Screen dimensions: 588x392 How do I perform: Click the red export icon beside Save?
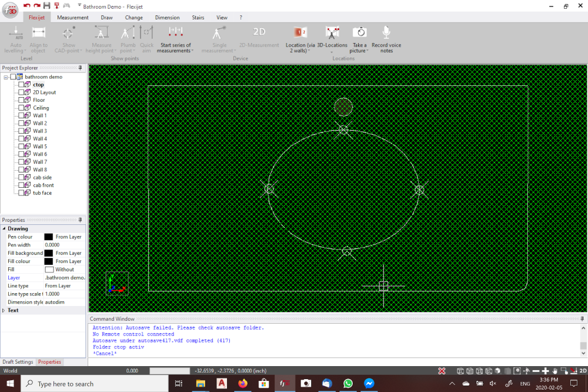click(x=57, y=6)
